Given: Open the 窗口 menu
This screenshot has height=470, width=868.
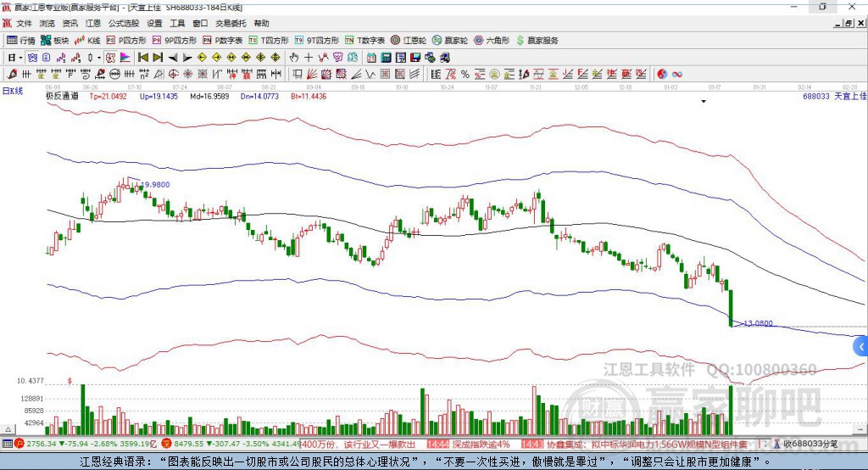Looking at the screenshot, I should pos(200,23).
